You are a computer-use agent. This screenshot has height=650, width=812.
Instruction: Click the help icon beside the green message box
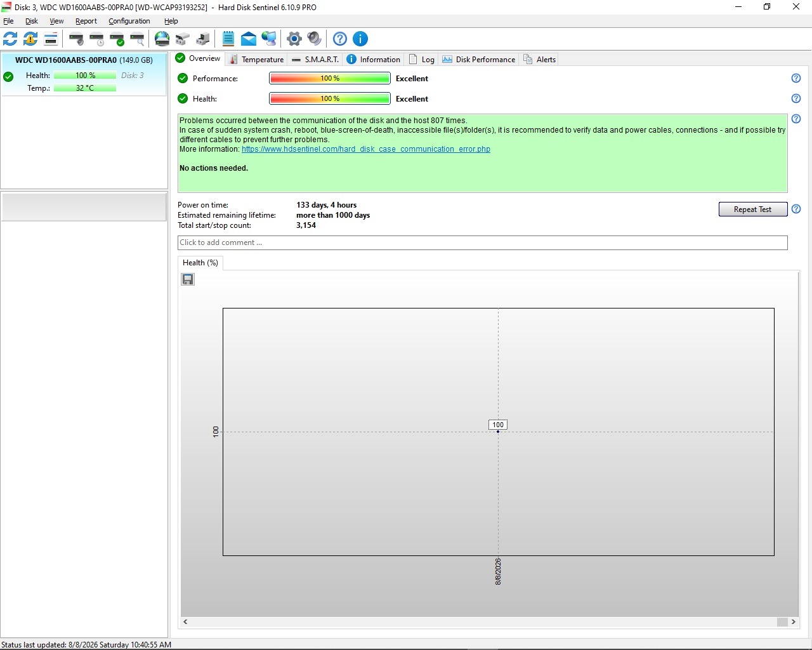(796, 119)
